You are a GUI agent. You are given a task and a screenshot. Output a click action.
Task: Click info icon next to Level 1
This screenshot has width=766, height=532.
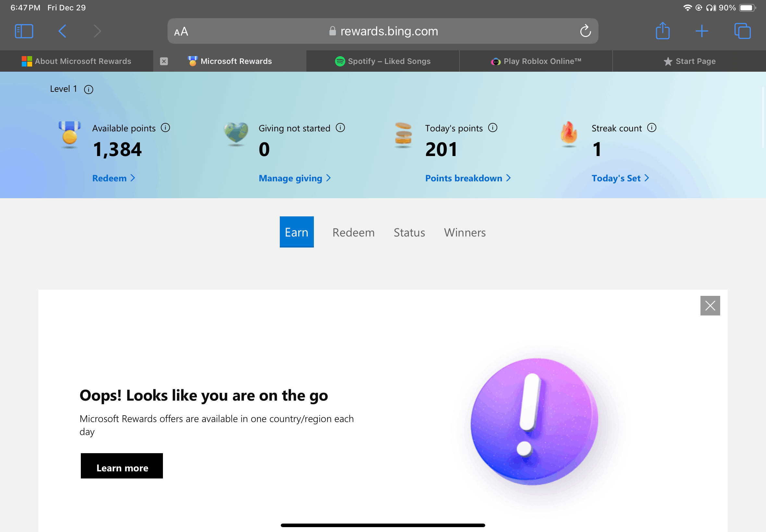click(88, 89)
